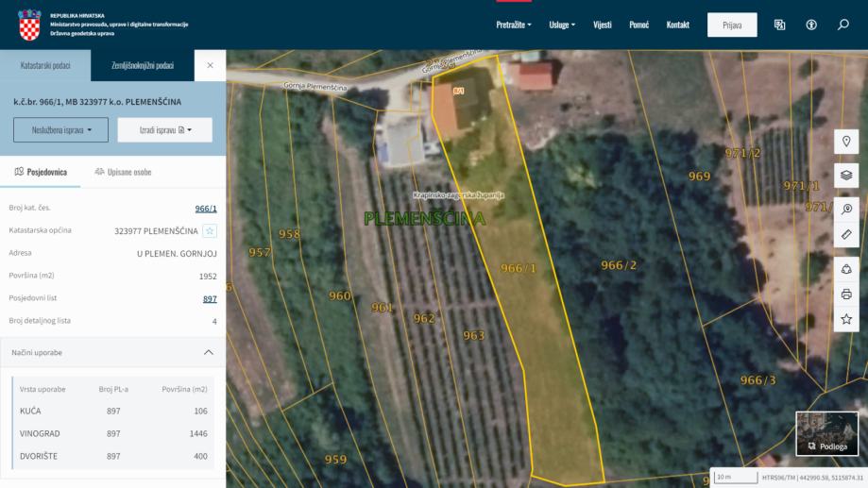The image size is (868, 488).
Task: Click the search magnifier icon in header
Action: click(x=843, y=25)
